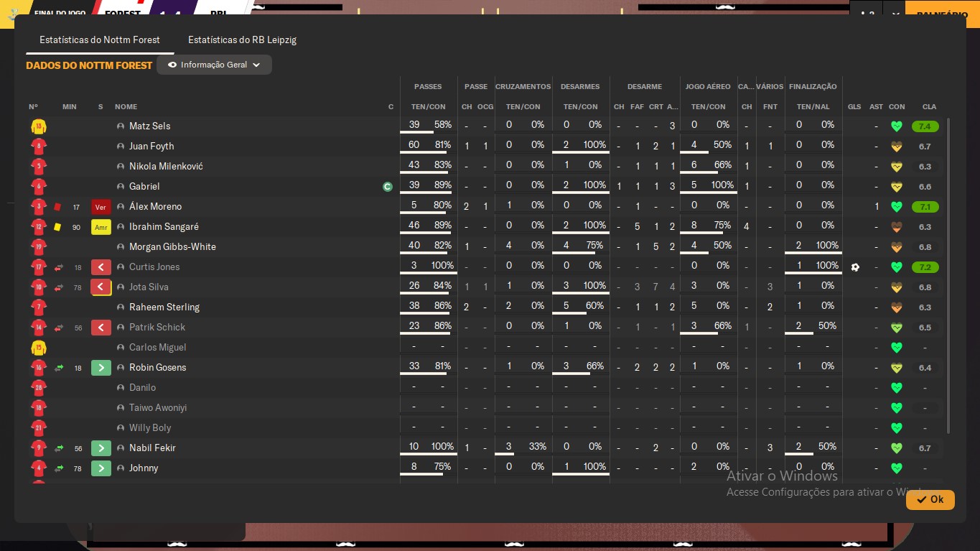
Task: Click the green substitution arrows in Robin Gosens' row
Action: (x=59, y=368)
